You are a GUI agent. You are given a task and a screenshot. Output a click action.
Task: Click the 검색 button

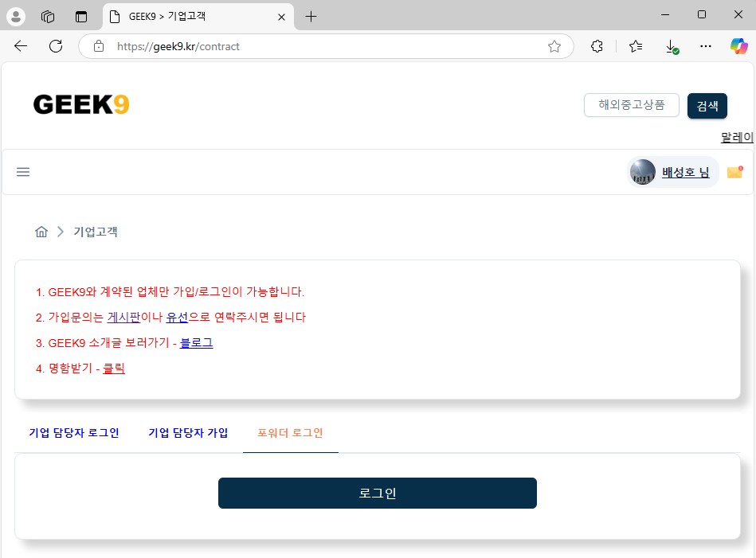click(707, 106)
